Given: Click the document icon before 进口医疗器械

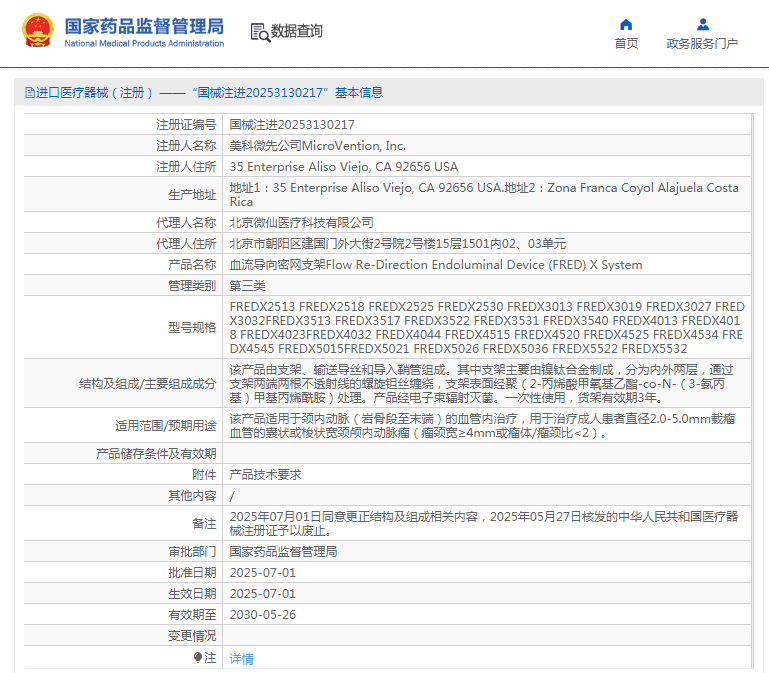Looking at the screenshot, I should coord(30,92).
